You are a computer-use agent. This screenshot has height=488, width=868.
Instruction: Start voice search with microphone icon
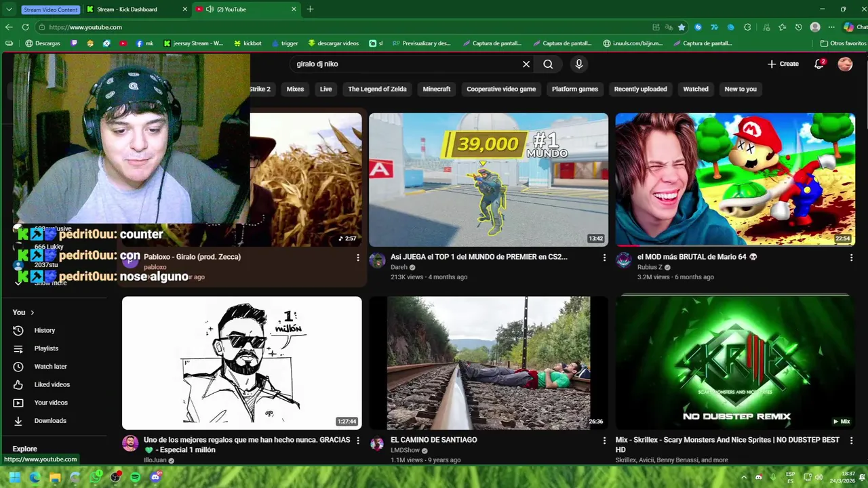[x=578, y=64]
